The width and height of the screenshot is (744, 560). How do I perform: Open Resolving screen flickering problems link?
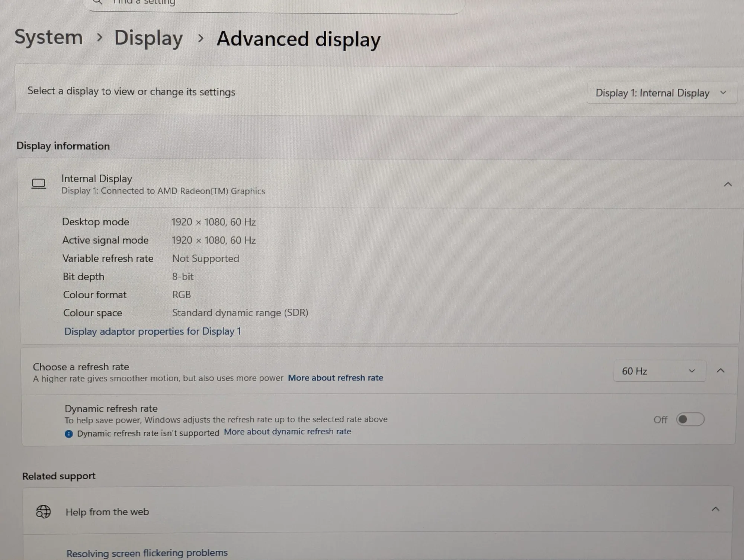point(147,553)
